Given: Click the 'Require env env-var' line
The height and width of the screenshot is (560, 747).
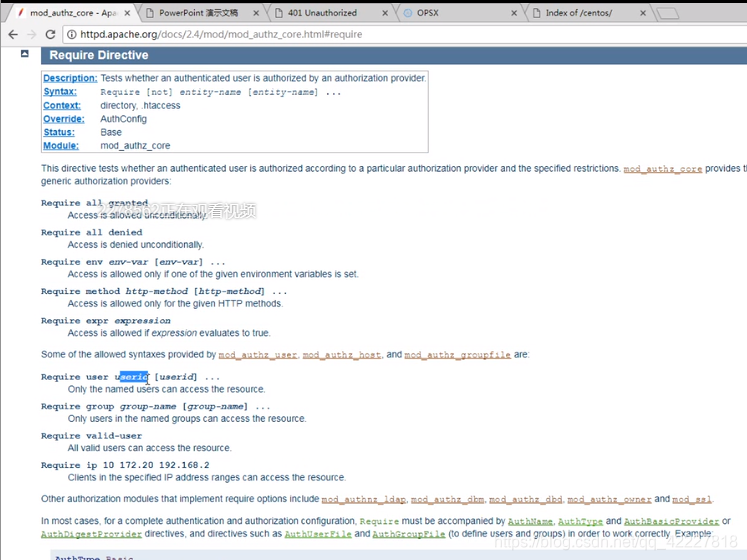Looking at the screenshot, I should point(133,262).
